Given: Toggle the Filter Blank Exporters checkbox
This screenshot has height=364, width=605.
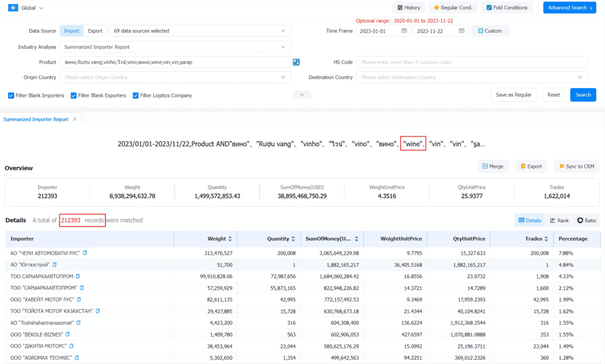Looking at the screenshot, I should pos(73,95).
